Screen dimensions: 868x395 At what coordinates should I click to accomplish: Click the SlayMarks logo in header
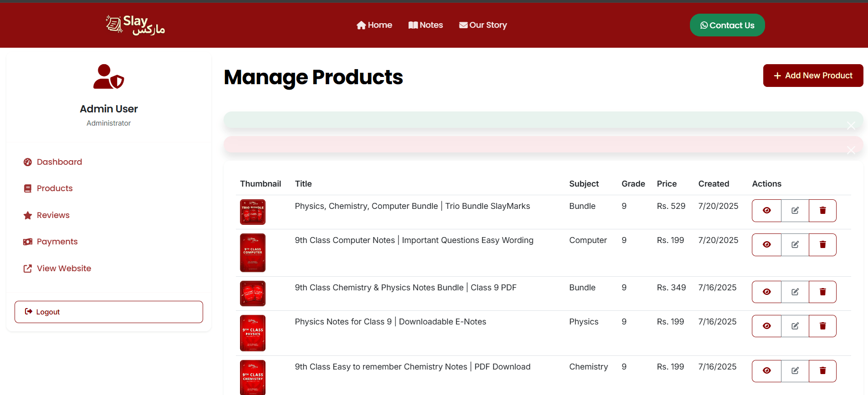click(x=135, y=25)
